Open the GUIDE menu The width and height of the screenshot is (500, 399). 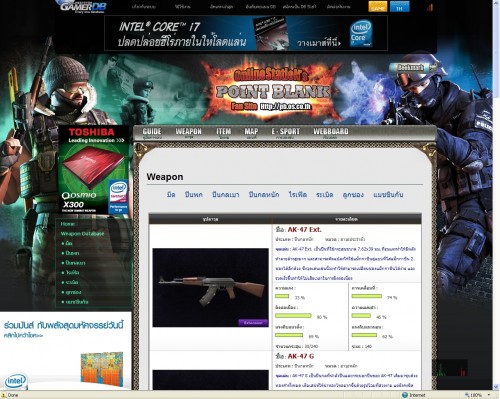152,133
